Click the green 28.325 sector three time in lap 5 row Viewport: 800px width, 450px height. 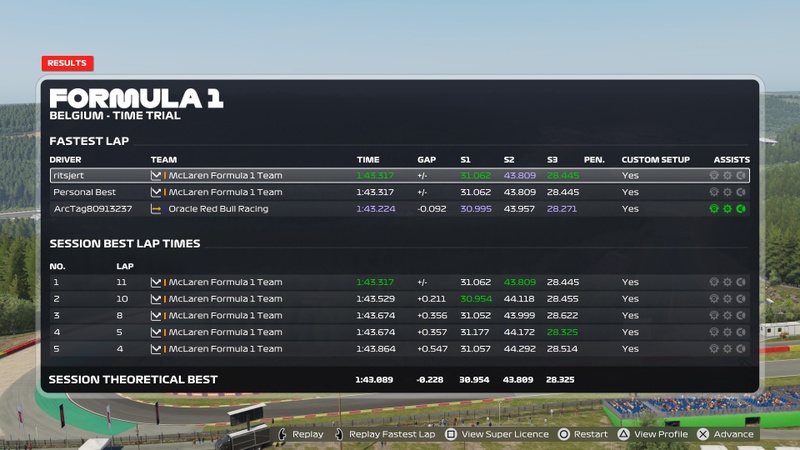[562, 332]
